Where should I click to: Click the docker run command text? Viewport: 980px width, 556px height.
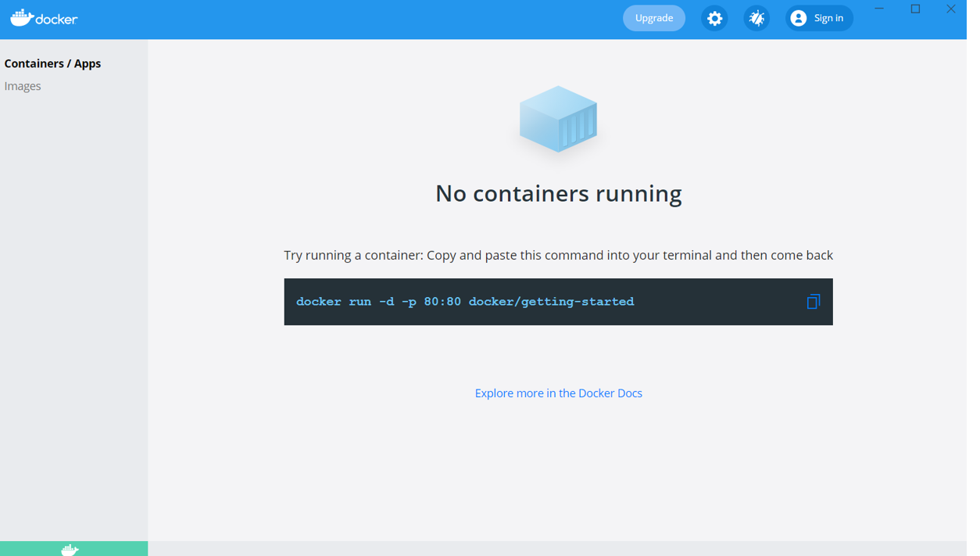[465, 302]
